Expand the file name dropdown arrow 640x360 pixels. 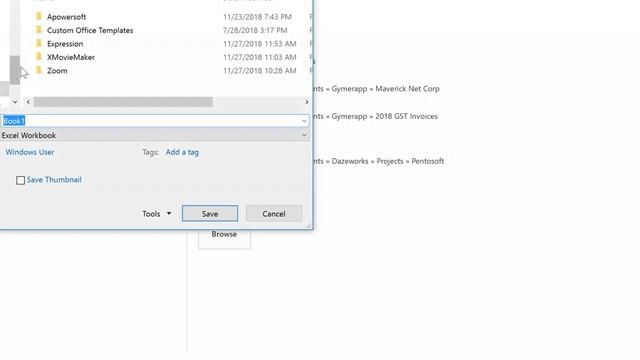point(304,121)
